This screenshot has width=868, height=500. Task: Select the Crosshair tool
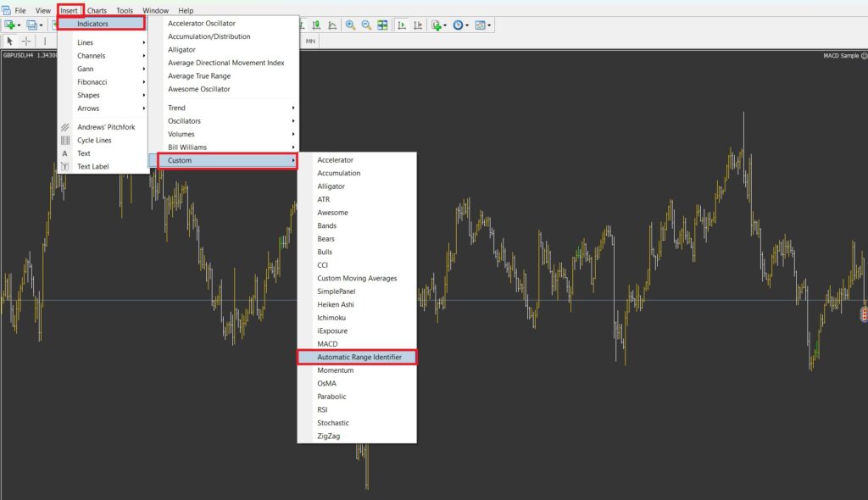pyautogui.click(x=25, y=41)
